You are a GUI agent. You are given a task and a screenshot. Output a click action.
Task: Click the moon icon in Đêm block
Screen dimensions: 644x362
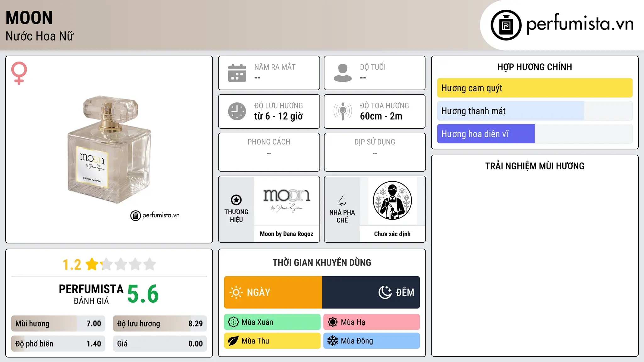(x=385, y=292)
